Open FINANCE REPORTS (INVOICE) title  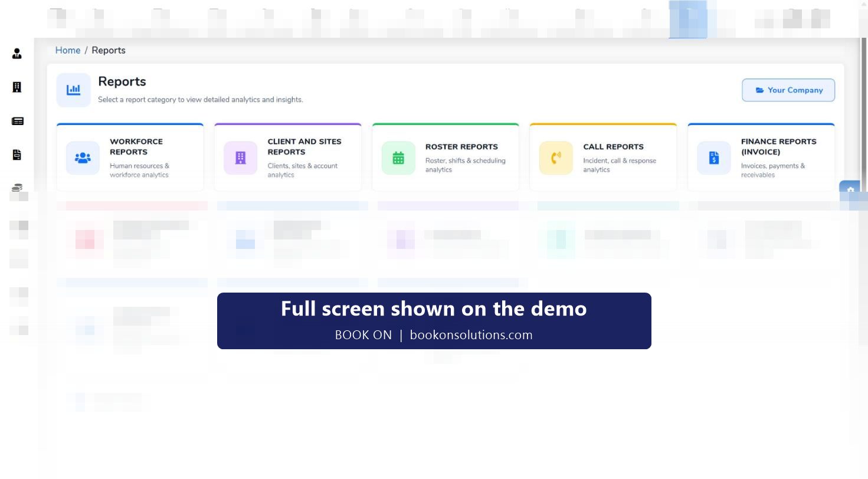[x=779, y=147]
